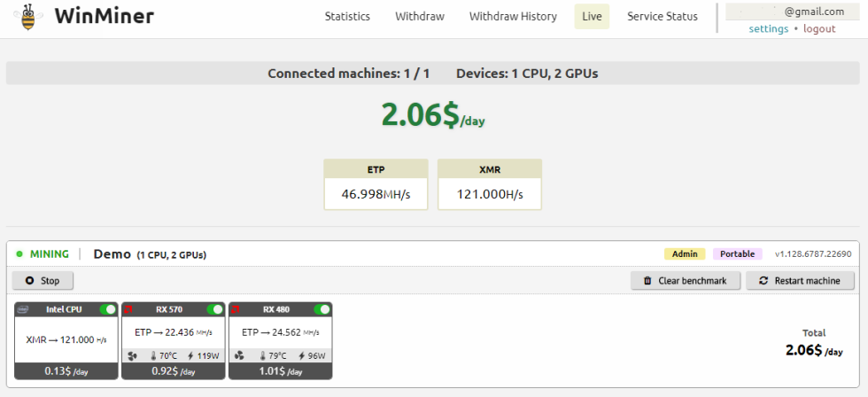868x397 pixels.
Task: Click the thermometer icon on the RX 570 card
Action: [153, 356]
